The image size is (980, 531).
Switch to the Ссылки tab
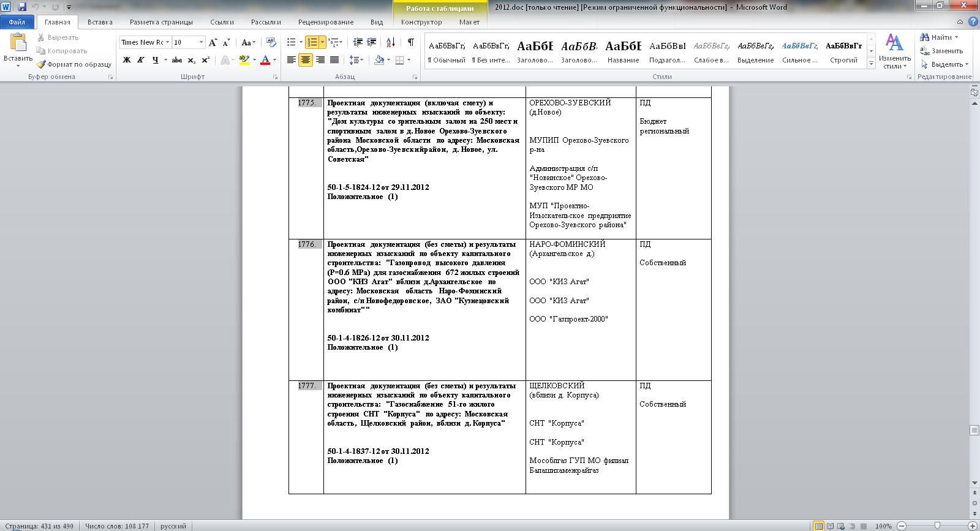pos(222,22)
